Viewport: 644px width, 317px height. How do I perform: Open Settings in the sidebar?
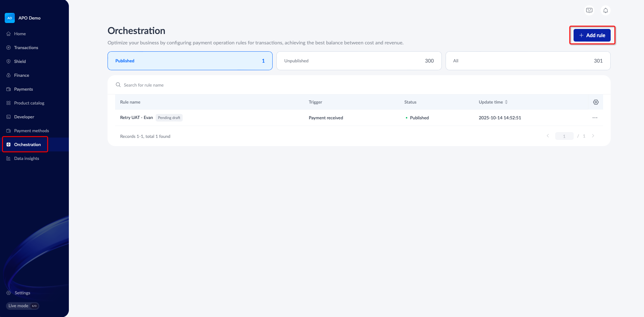22,293
